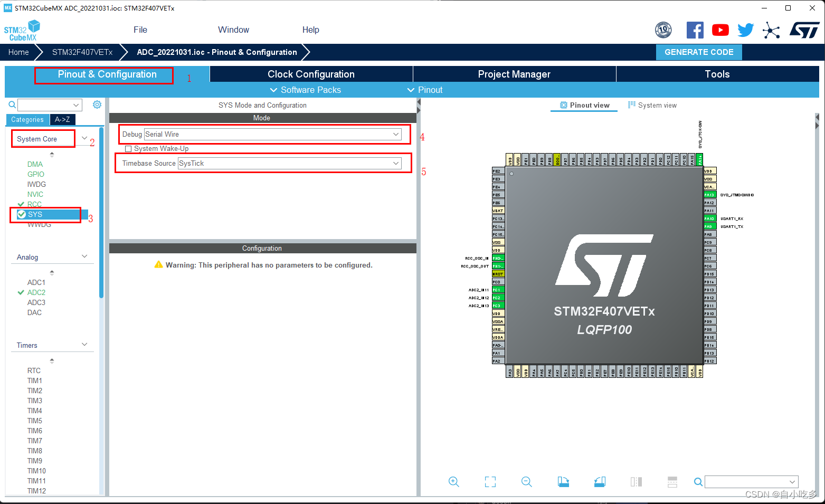Screen dimensions: 825x504
Task: Select Pinout view tab
Action: point(584,105)
